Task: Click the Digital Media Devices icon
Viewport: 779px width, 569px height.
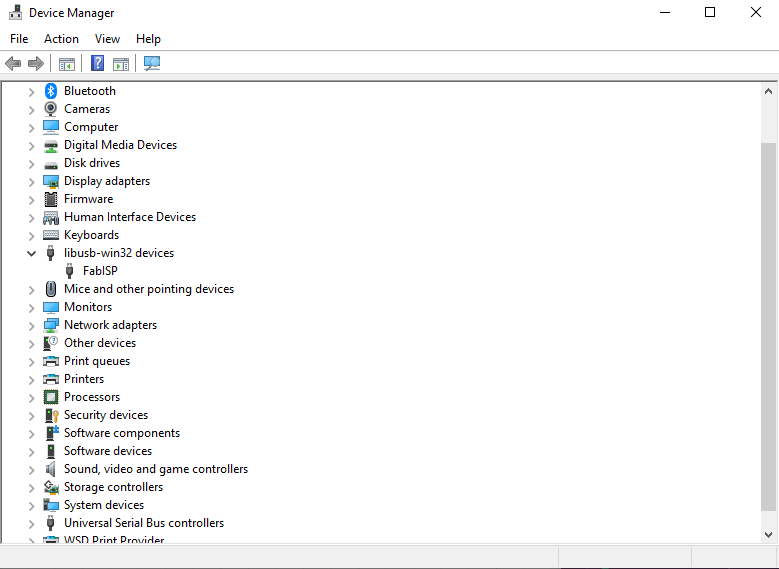Action: click(51, 145)
